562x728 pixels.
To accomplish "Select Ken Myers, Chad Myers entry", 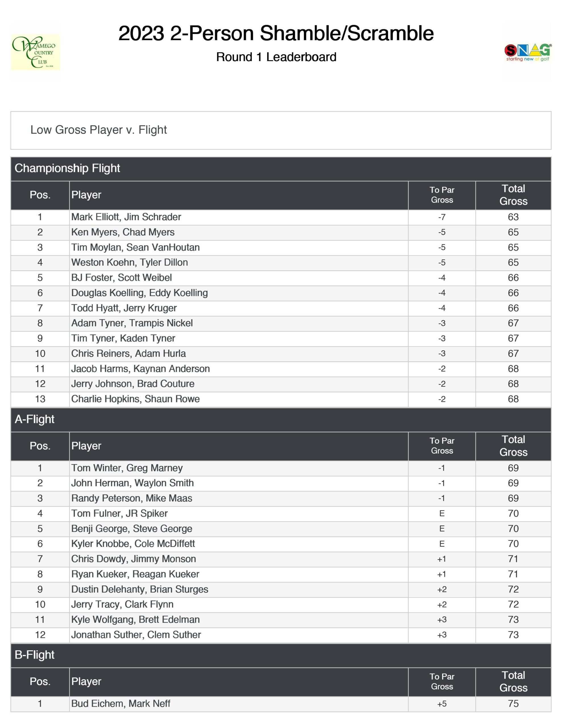I will (123, 232).
